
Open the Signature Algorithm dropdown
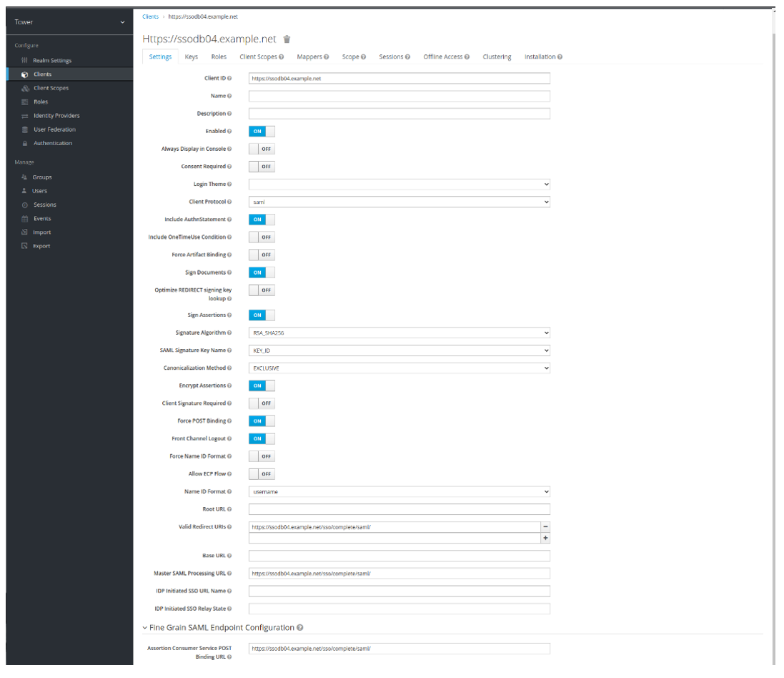pyautogui.click(x=399, y=333)
